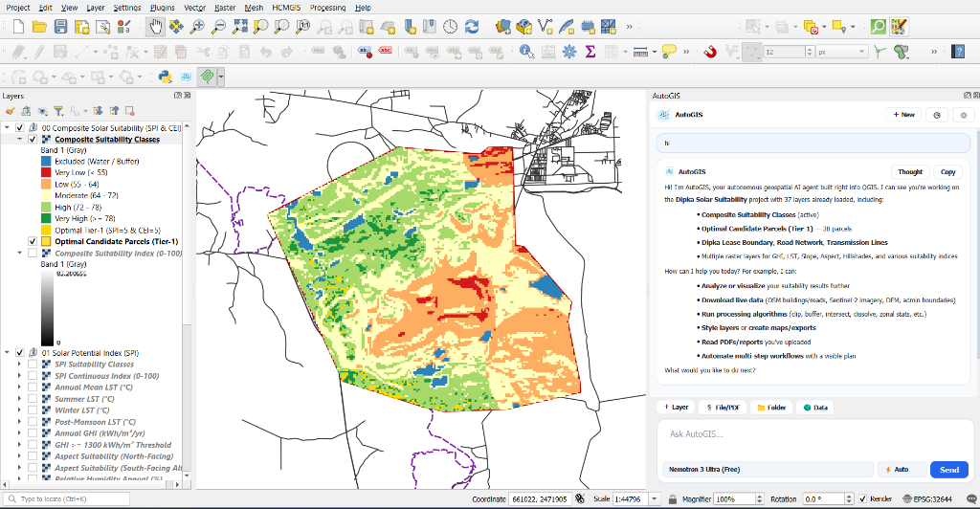Enable Annual Mean LST layer checkbox
The image size is (980, 509).
tap(33, 387)
